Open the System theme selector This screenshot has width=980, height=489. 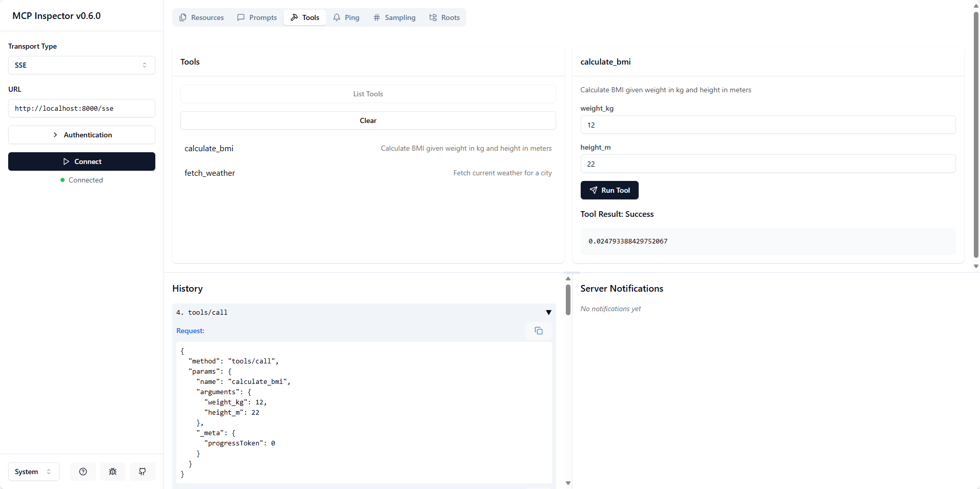[33, 471]
